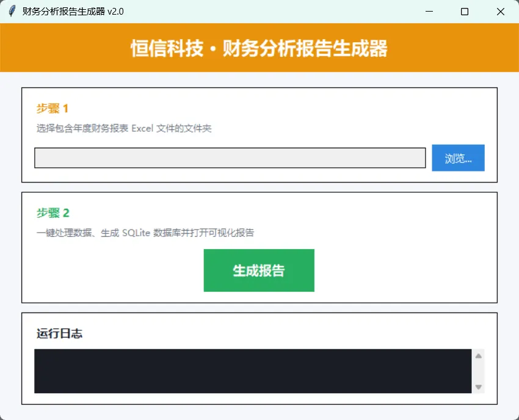Click the 步骤 1 heading
This screenshot has height=420, width=519.
(53, 109)
